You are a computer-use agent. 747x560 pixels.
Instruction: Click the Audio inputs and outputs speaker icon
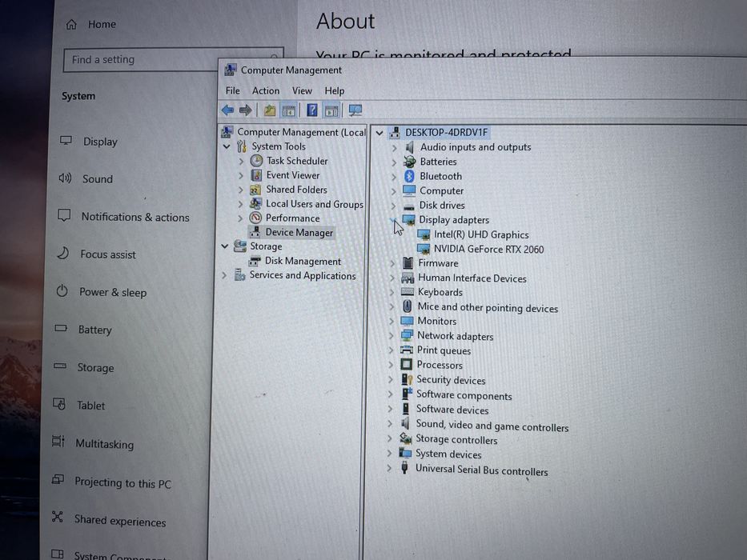(x=409, y=147)
